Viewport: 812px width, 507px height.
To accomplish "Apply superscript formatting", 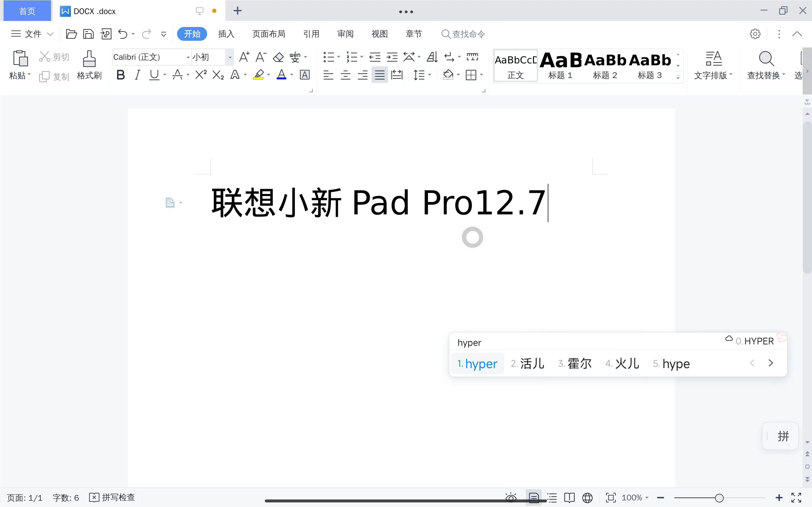I will pyautogui.click(x=200, y=74).
